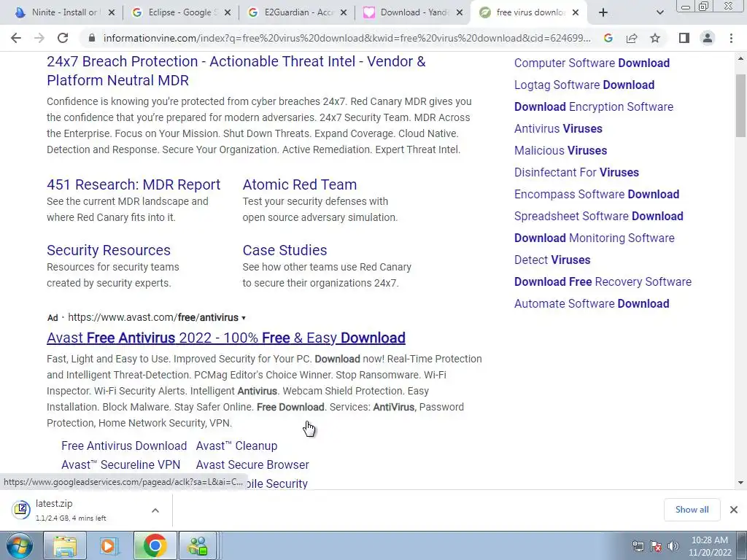Open the fourth taskbar app with people icon

pyautogui.click(x=198, y=545)
